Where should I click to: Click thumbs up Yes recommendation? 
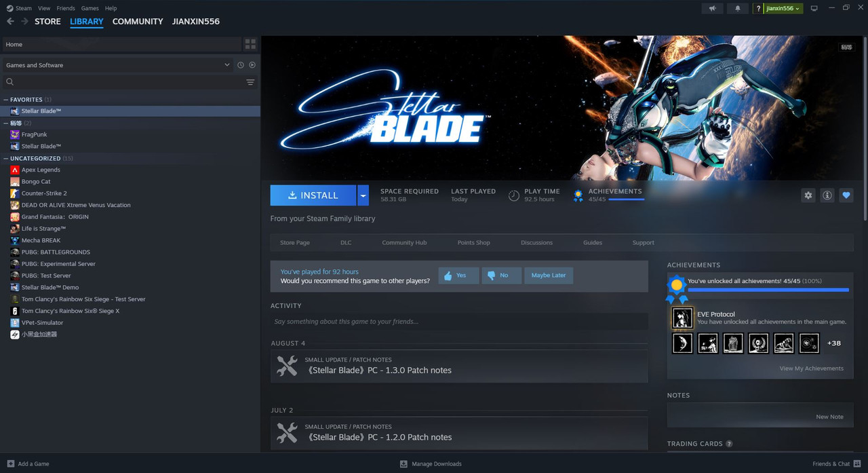pos(458,276)
